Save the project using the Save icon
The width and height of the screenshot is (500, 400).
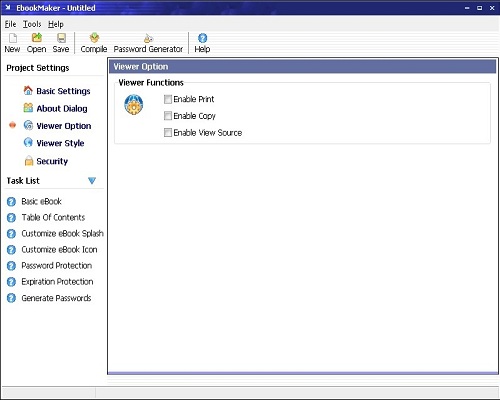pyautogui.click(x=61, y=38)
